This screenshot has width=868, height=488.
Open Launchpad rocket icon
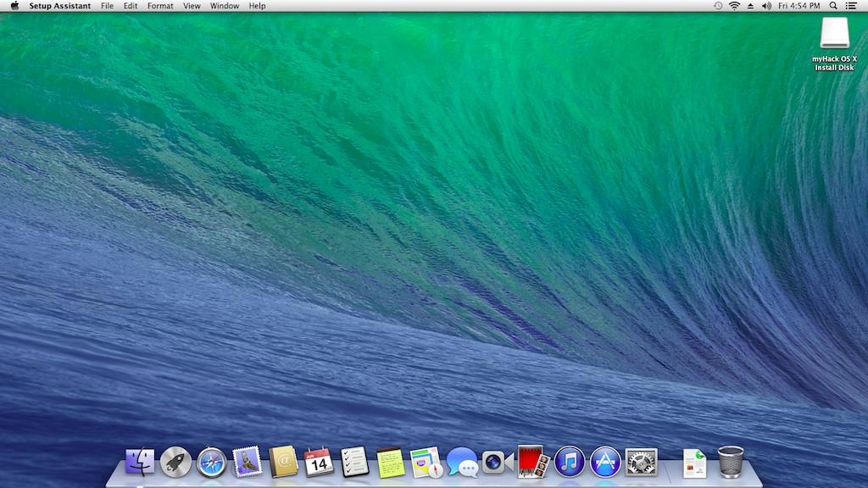pyautogui.click(x=175, y=462)
